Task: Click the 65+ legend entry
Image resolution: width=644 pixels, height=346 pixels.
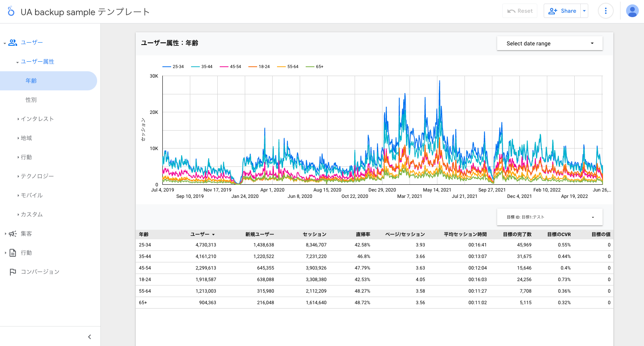Action: tap(315, 67)
